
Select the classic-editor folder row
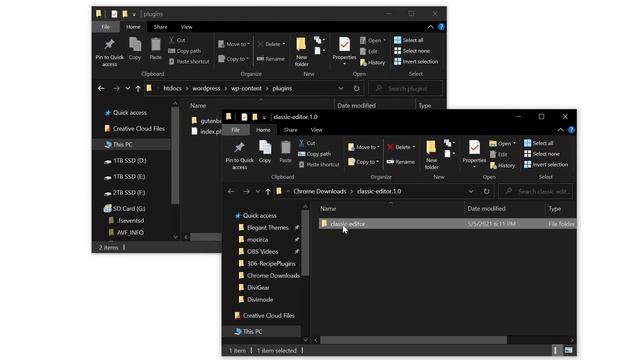point(447,224)
